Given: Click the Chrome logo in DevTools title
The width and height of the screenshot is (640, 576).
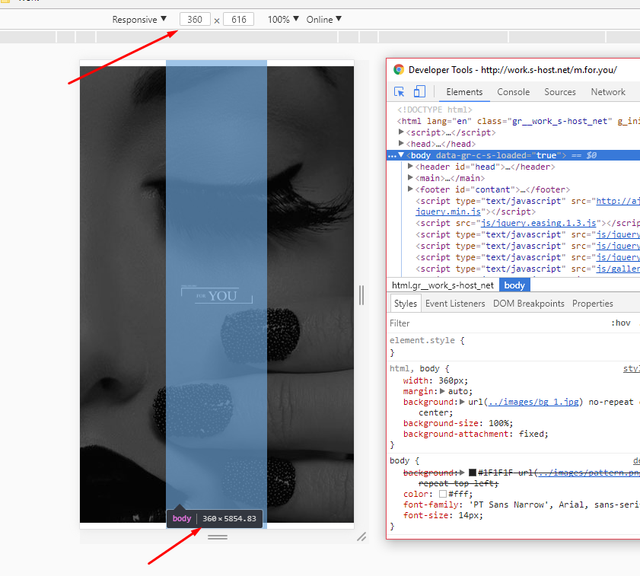Looking at the screenshot, I should (399, 70).
